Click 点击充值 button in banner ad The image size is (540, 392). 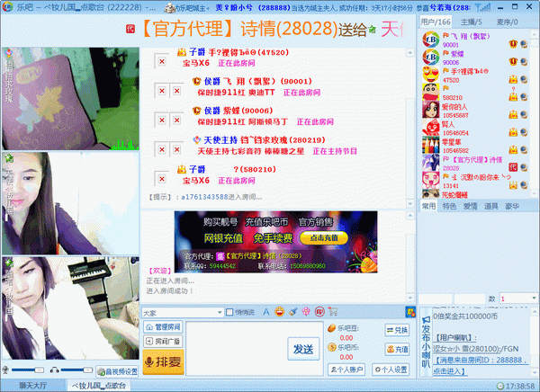324,238
